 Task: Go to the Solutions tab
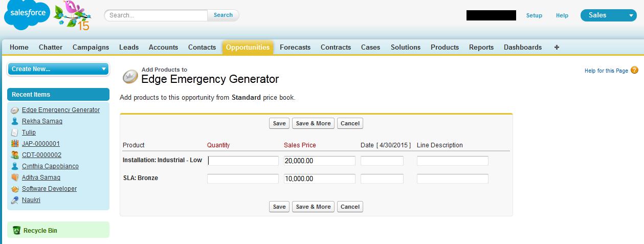tap(406, 47)
